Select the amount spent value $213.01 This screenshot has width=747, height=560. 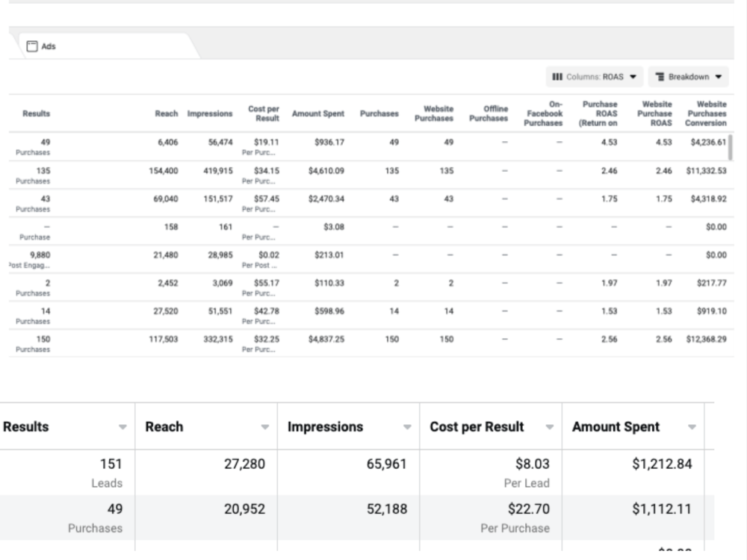[x=329, y=255]
